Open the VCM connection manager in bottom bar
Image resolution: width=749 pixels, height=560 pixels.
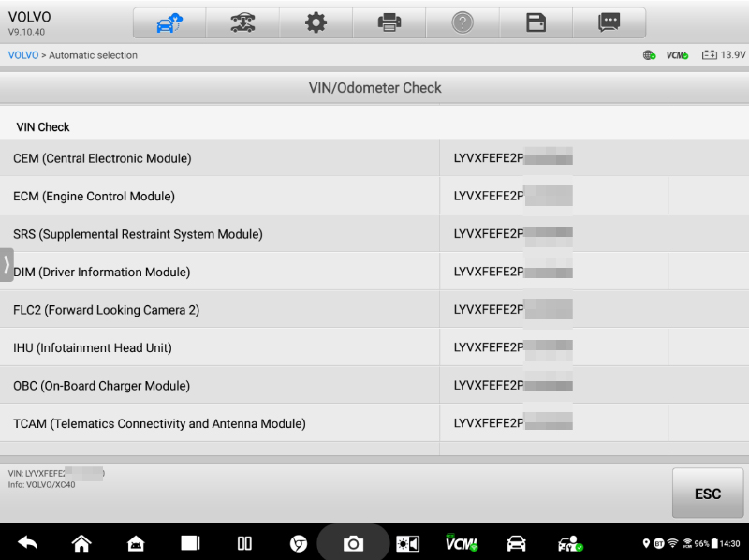[461, 543]
